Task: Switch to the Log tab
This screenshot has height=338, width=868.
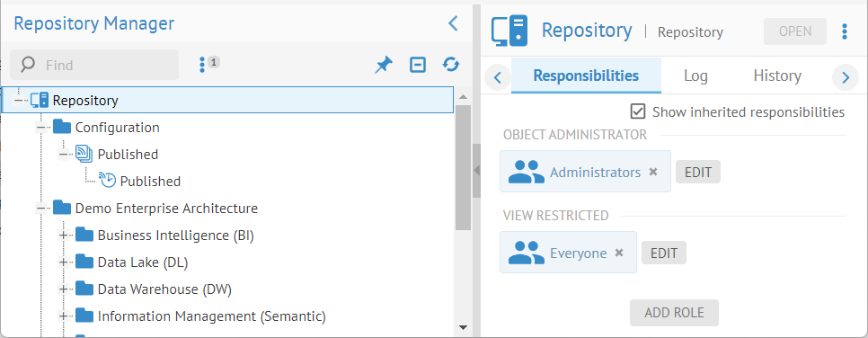Action: pos(695,76)
